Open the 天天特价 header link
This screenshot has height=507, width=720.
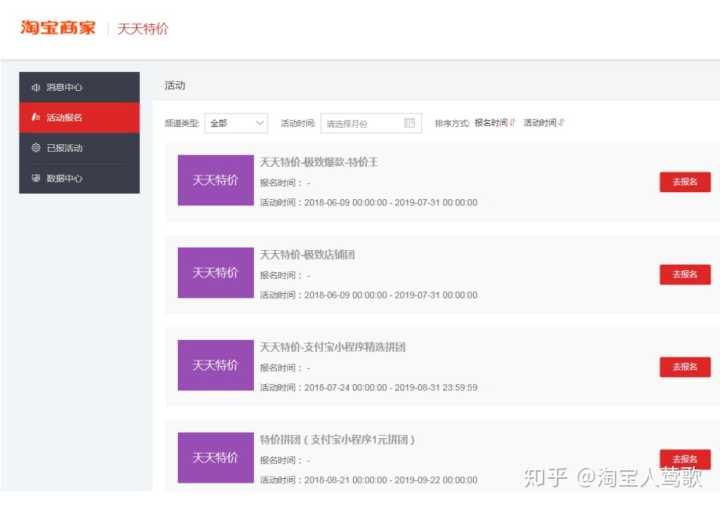143,28
